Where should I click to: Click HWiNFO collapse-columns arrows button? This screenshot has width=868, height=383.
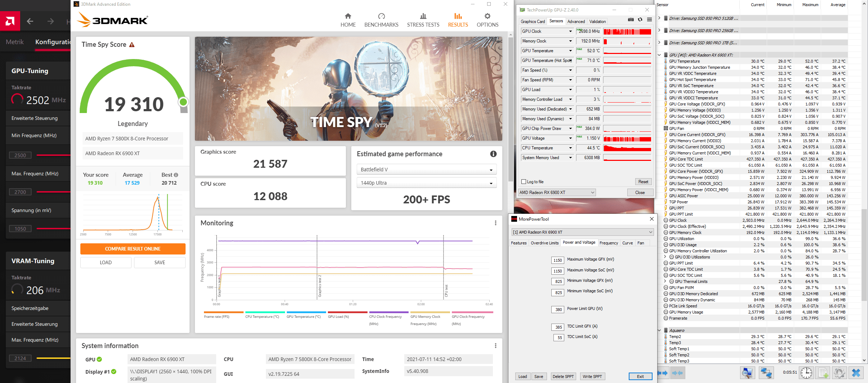click(x=677, y=373)
